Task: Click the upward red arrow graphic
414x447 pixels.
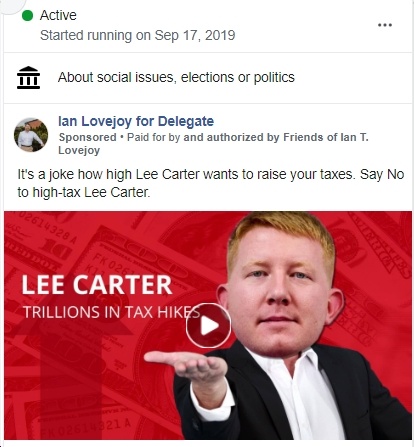Action: [72, 363]
